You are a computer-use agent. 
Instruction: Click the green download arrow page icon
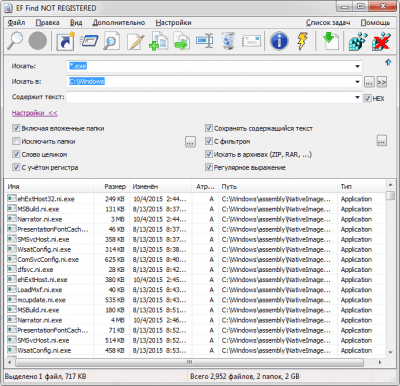pos(331,41)
